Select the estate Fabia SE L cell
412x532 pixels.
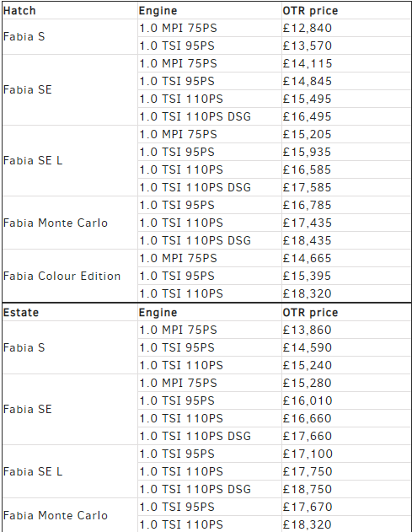[x=70, y=471]
